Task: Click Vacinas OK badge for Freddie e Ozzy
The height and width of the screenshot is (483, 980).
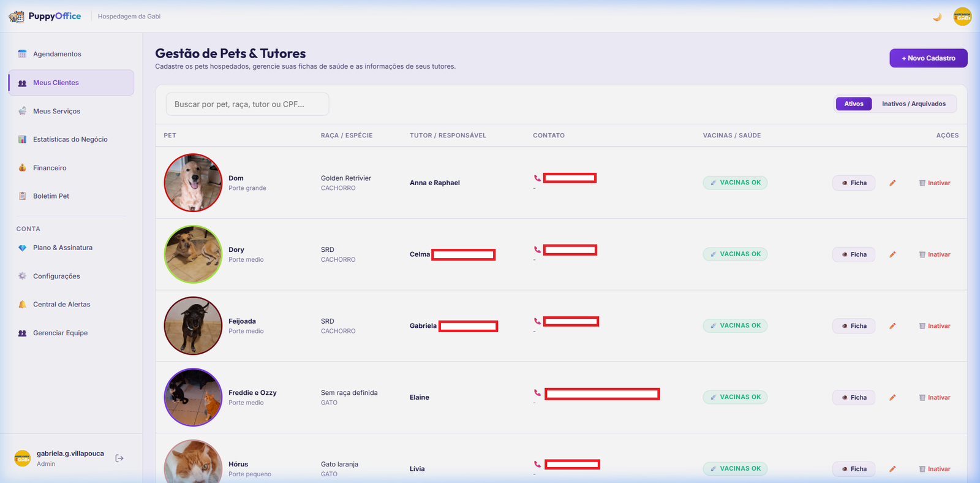Action: tap(735, 397)
